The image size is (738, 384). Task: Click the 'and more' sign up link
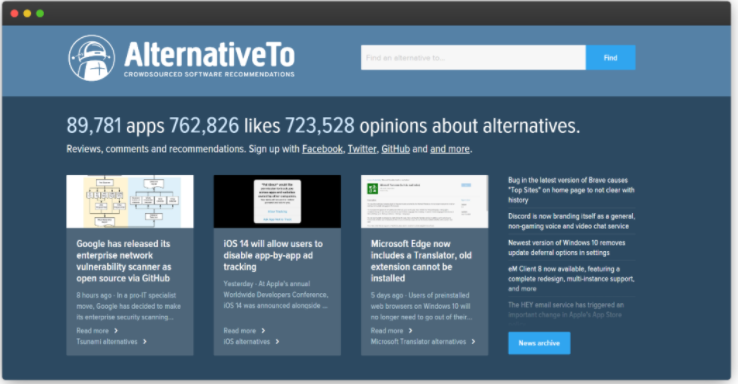pos(450,149)
